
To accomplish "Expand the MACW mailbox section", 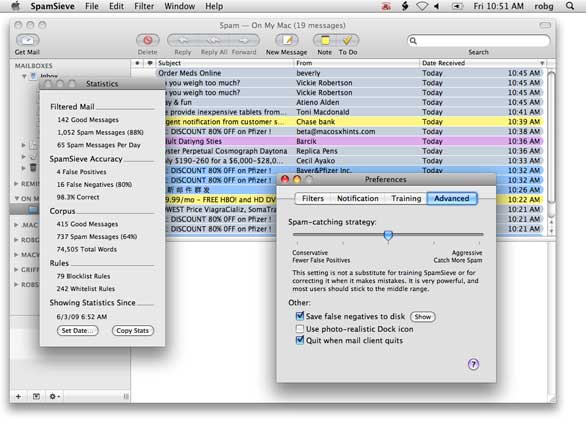I will coord(16,255).
